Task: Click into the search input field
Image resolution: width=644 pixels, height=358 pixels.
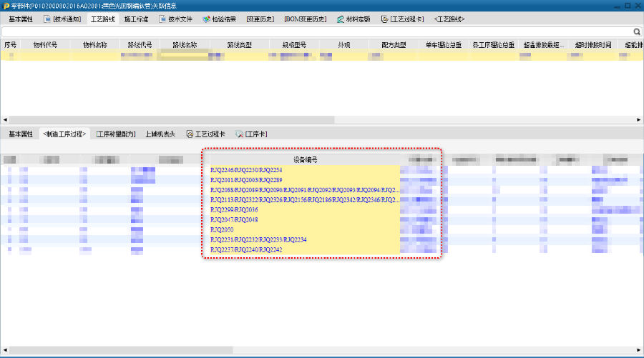Action: click(x=316, y=31)
